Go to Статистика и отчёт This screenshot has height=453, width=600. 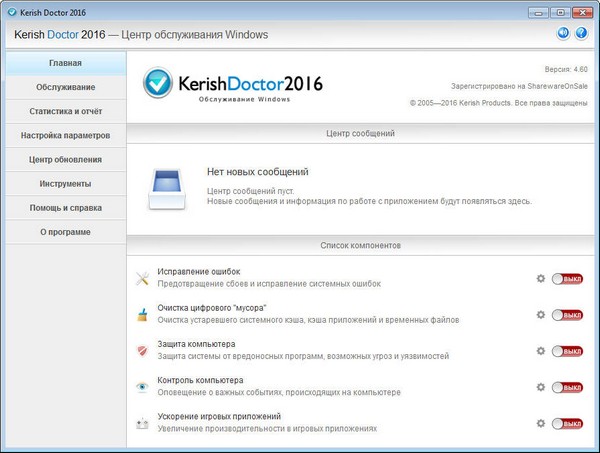click(x=66, y=111)
